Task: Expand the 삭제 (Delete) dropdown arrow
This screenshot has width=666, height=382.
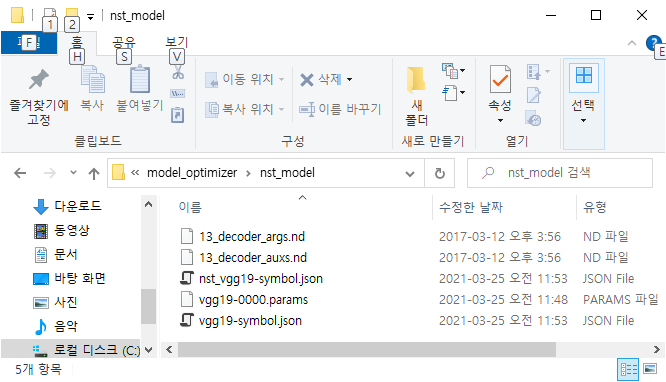Action: tap(350, 79)
